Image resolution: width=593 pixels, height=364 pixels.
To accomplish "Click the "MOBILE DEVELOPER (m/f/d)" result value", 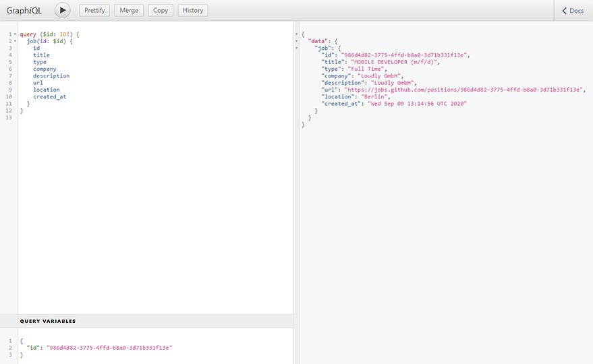I will pos(395,62).
